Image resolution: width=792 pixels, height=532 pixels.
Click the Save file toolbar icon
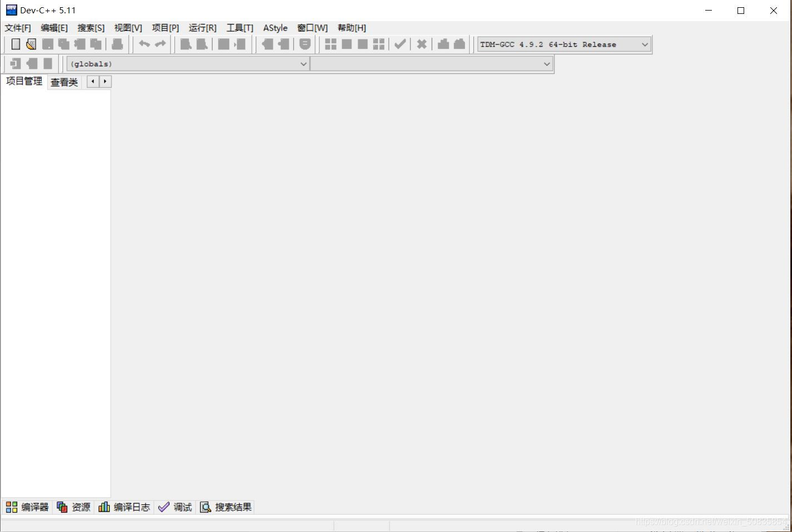coord(48,44)
